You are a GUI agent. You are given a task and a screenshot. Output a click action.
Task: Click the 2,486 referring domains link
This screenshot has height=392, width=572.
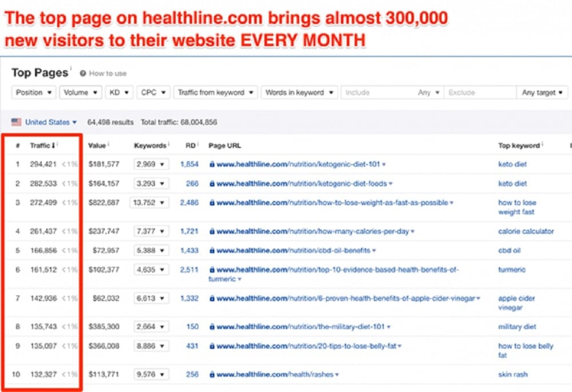click(189, 203)
